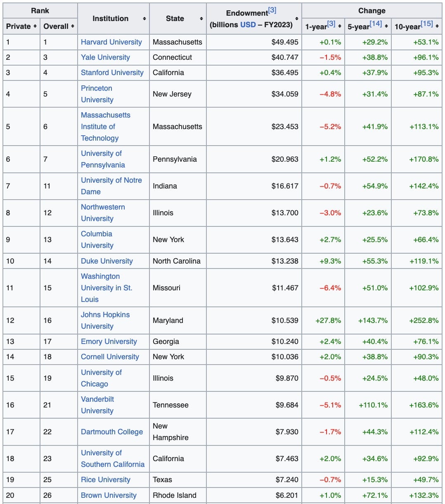The height and width of the screenshot is (504, 445).
Task: Select Vanderbilt's $9.684 endowment cell
Action: pyautogui.click(x=287, y=405)
